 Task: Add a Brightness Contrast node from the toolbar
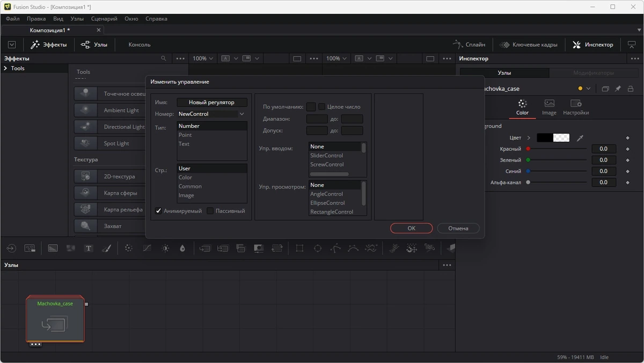click(165, 248)
